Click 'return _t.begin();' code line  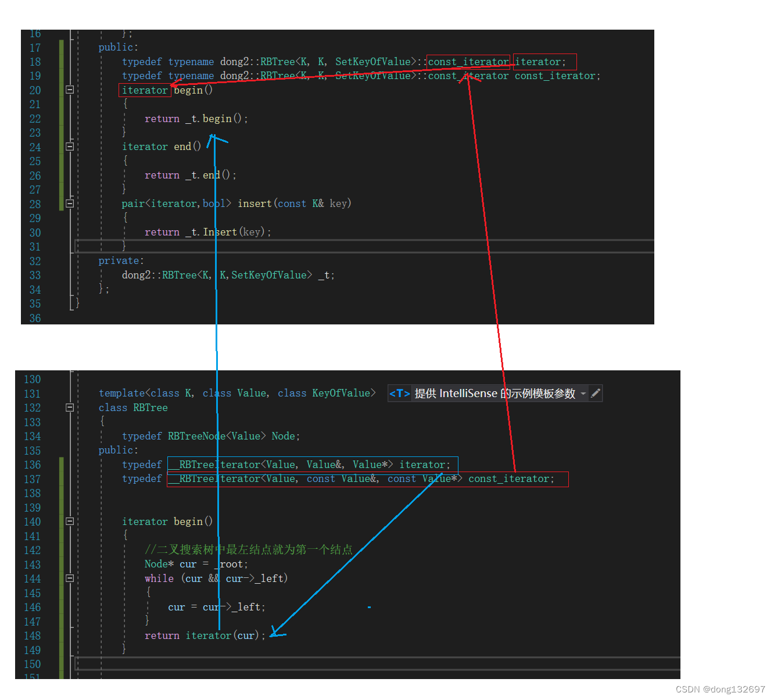coord(196,119)
